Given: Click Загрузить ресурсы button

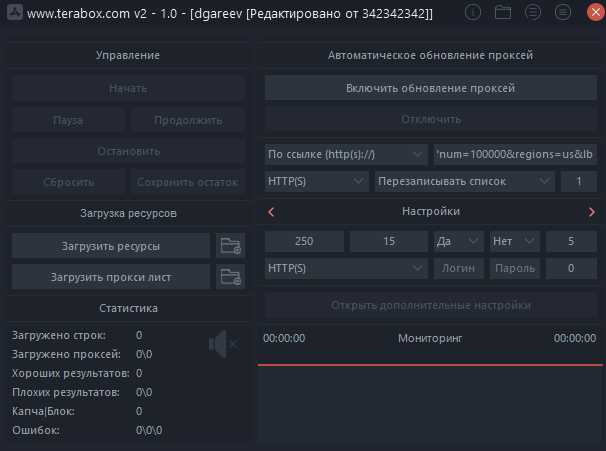Looking at the screenshot, I should pos(111,246).
